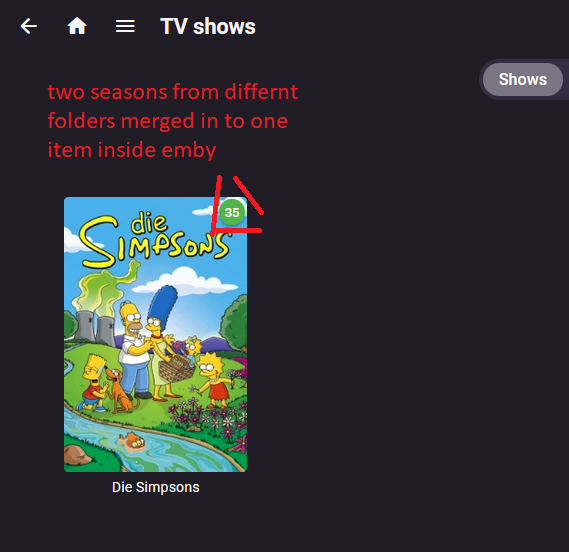Open series details from Die Simpsons caption
Viewport: 569px width, 552px height.
(x=155, y=487)
